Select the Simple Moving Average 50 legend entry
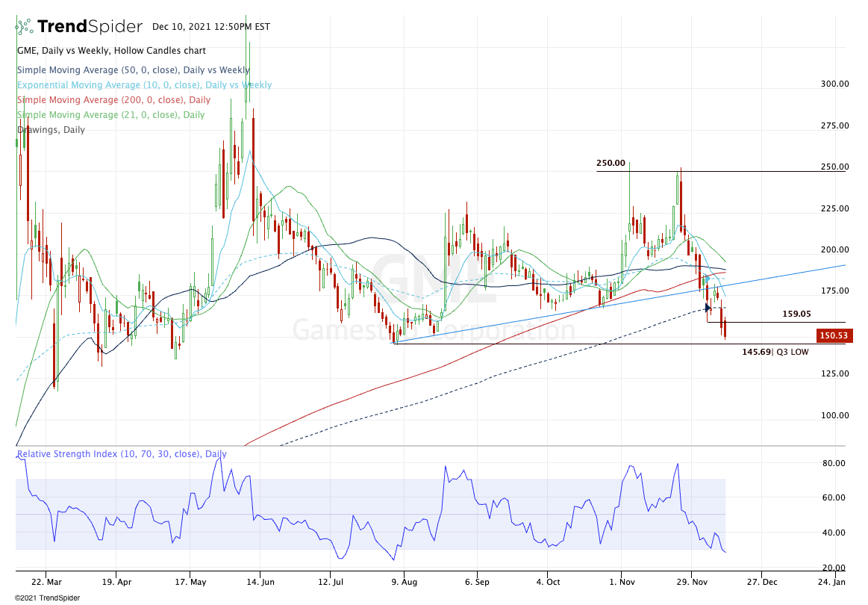The width and height of the screenshot is (868, 605). click(134, 69)
